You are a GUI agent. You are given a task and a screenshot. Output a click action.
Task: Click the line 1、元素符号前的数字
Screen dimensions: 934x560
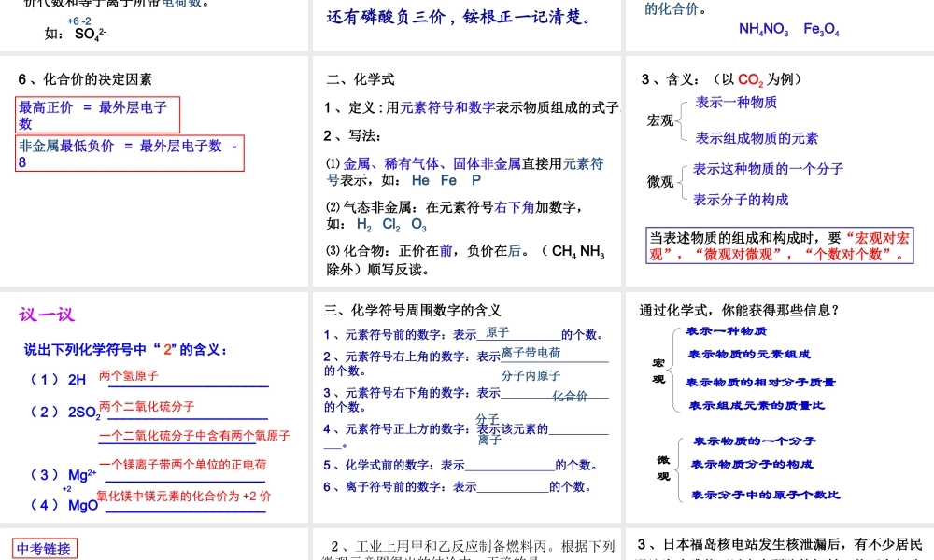pos(466,334)
